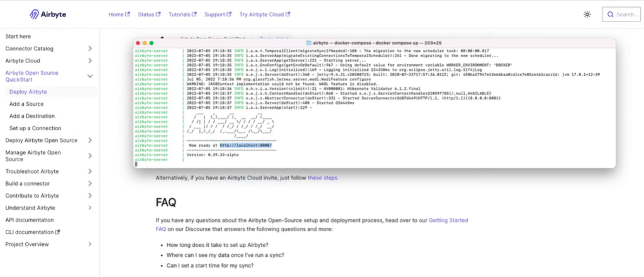Expand Project Overview chevron

pyautogui.click(x=90, y=244)
